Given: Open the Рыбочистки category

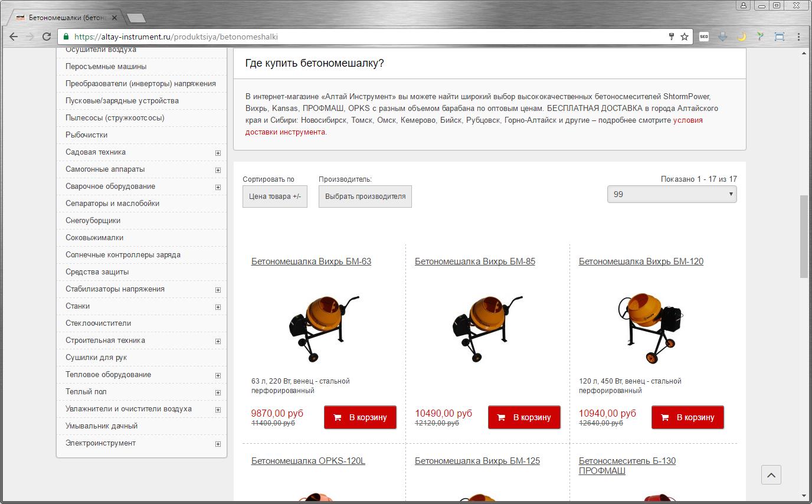Looking at the screenshot, I should click(x=87, y=135).
